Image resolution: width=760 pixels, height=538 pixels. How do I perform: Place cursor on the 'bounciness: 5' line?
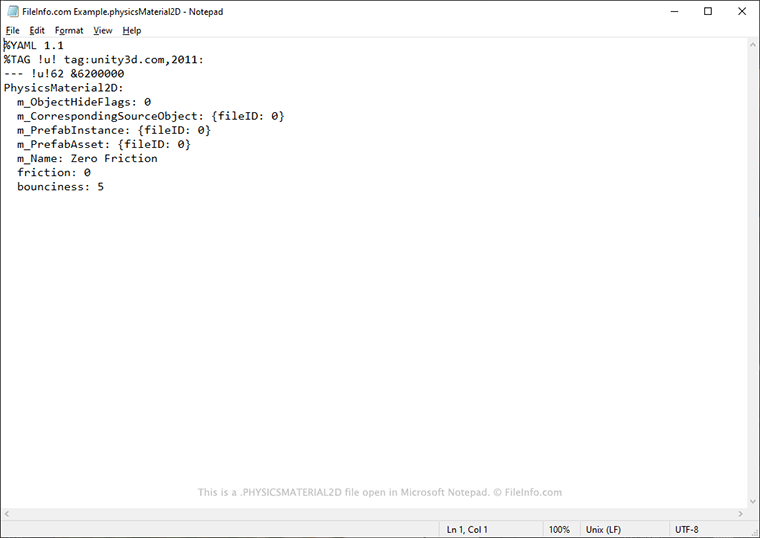coord(60,187)
